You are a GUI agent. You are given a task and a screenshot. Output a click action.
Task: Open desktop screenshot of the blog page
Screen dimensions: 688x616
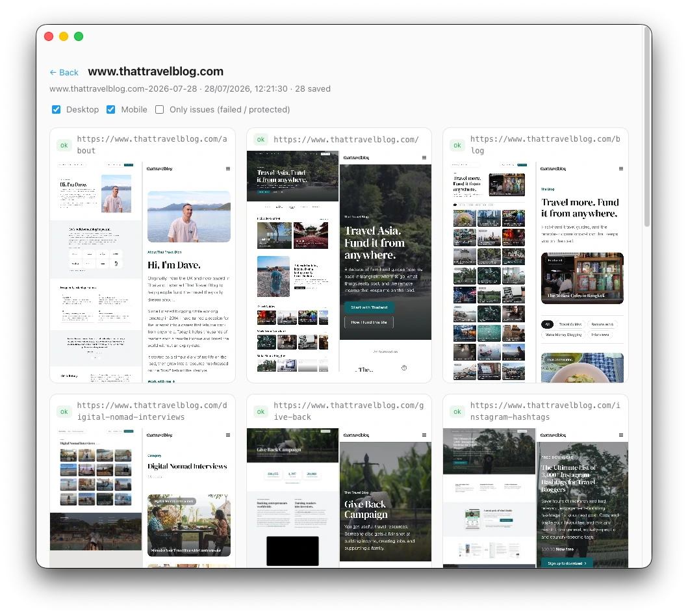(x=489, y=272)
